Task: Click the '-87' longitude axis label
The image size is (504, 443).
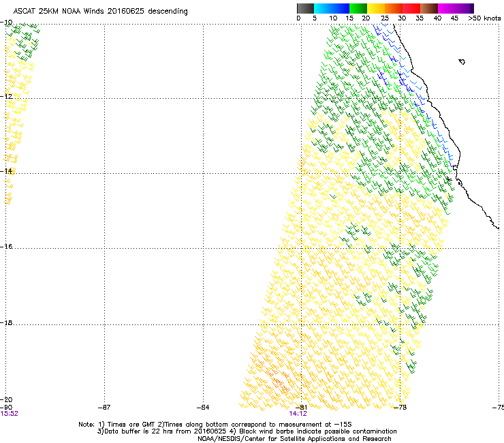Action: (x=104, y=408)
